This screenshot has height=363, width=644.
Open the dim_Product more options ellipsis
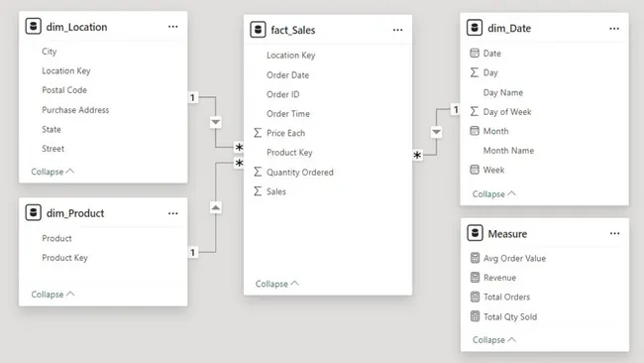click(x=173, y=213)
